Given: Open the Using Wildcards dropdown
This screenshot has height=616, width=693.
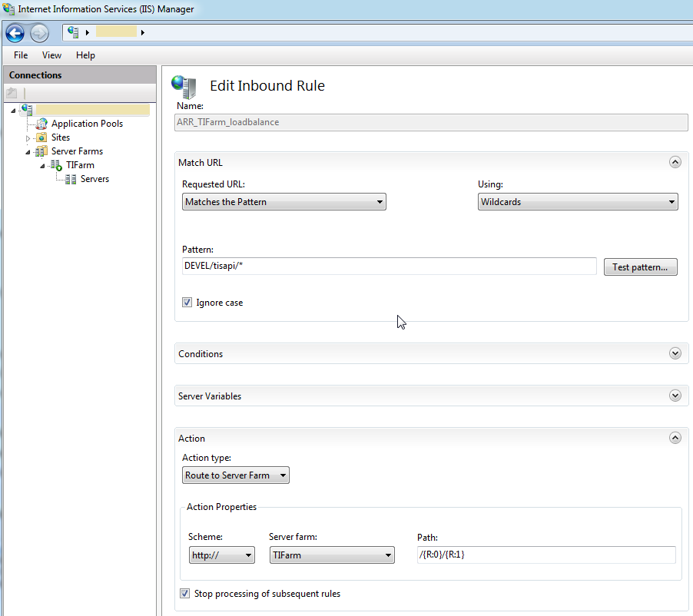Looking at the screenshot, I should 578,202.
